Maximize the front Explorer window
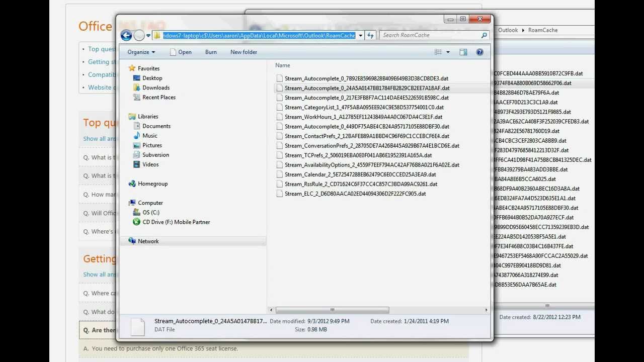 click(463, 19)
